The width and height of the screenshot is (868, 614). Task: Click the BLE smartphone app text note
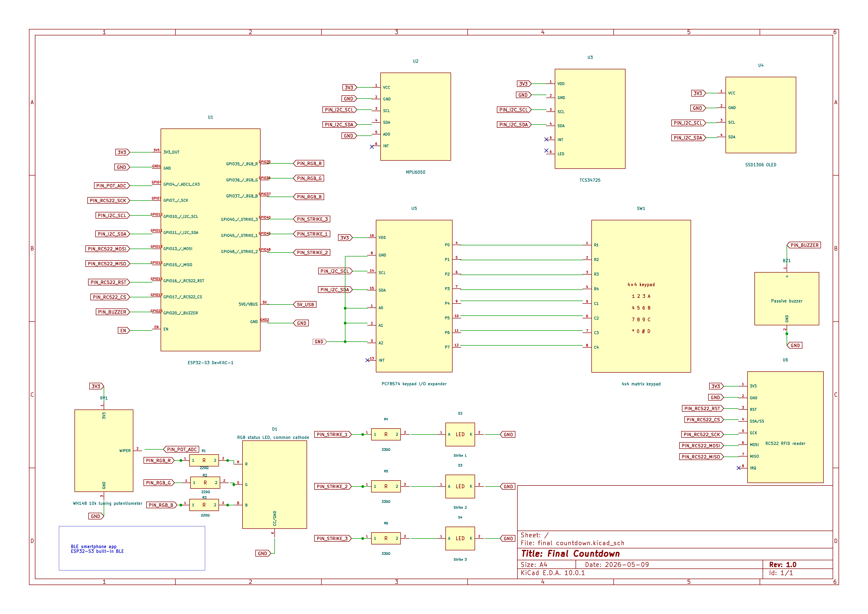[97, 549]
